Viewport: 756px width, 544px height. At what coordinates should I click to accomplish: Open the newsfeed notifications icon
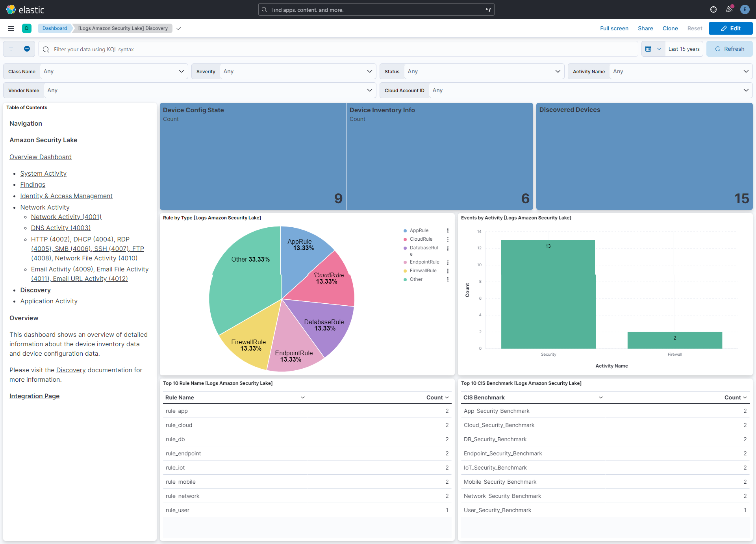point(729,9)
